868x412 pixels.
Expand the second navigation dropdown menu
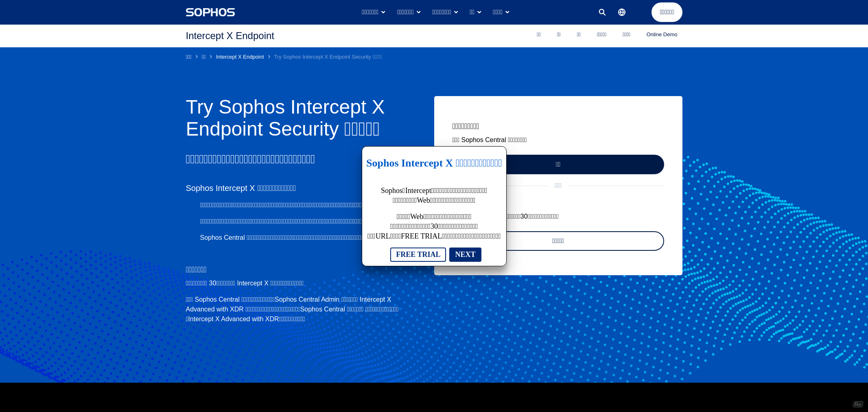click(408, 12)
